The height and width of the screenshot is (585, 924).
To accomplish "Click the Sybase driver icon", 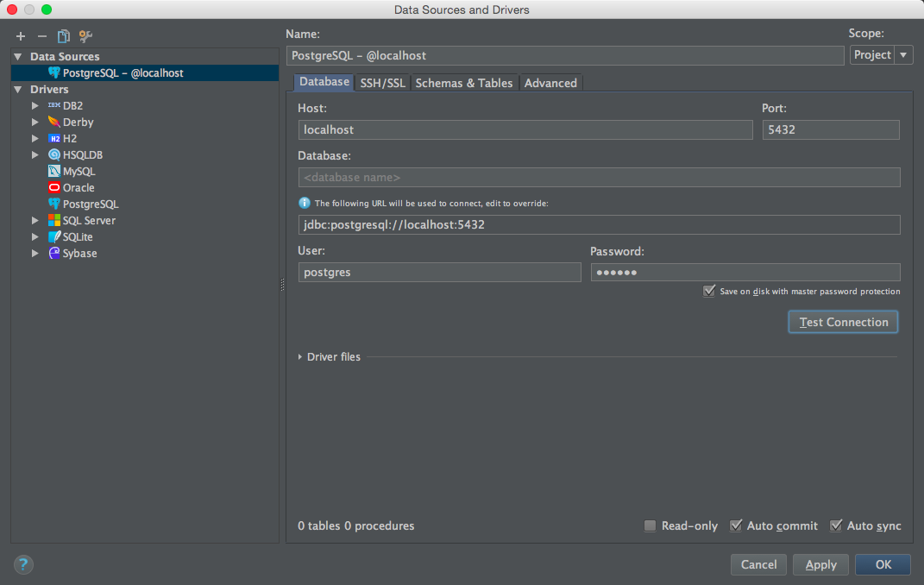I will [x=54, y=254].
